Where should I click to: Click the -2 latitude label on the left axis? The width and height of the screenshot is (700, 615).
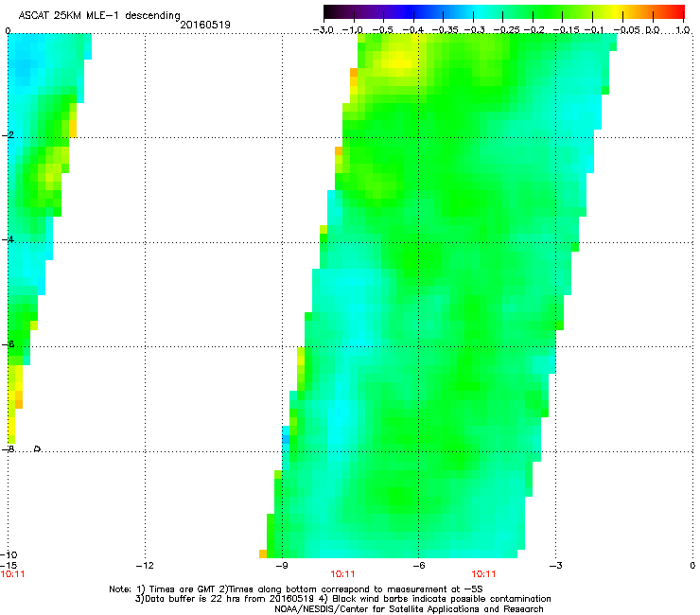[x=8, y=135]
